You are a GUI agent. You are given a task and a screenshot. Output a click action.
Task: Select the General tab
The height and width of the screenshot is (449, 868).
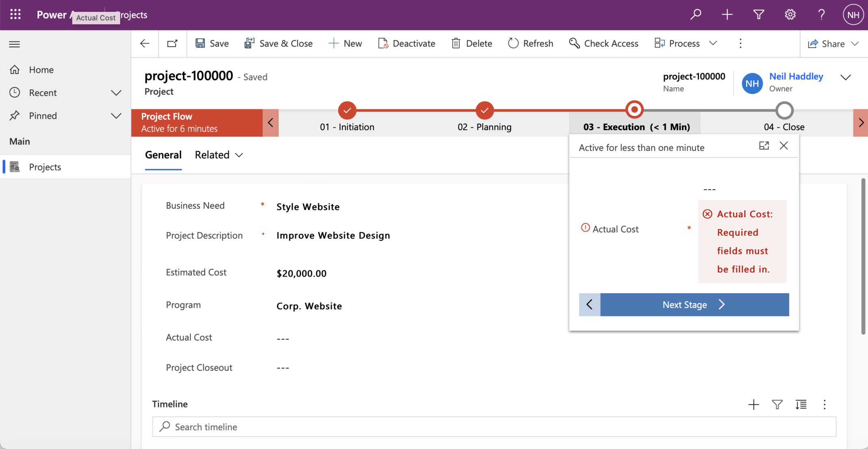click(163, 155)
